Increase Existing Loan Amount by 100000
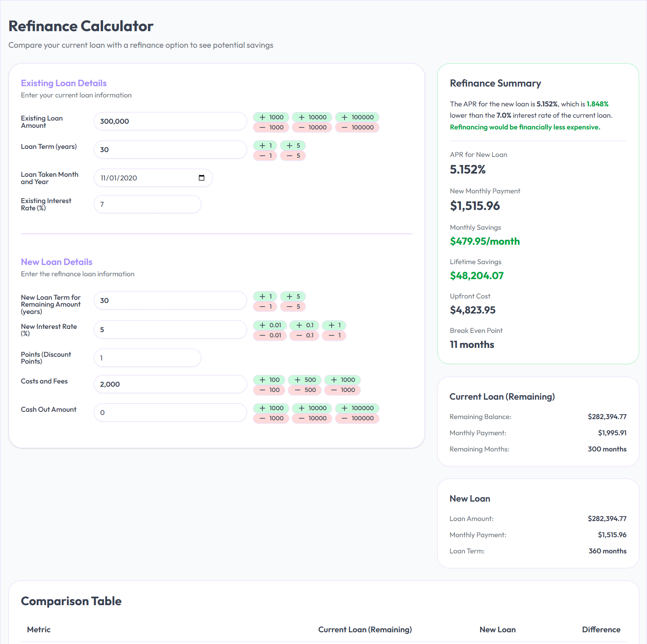 click(x=357, y=117)
